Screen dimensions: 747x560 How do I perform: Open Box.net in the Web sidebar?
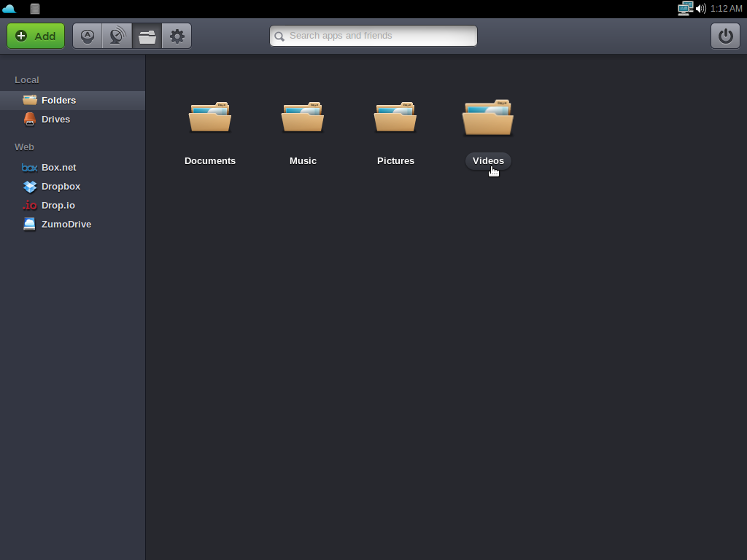(x=72, y=168)
